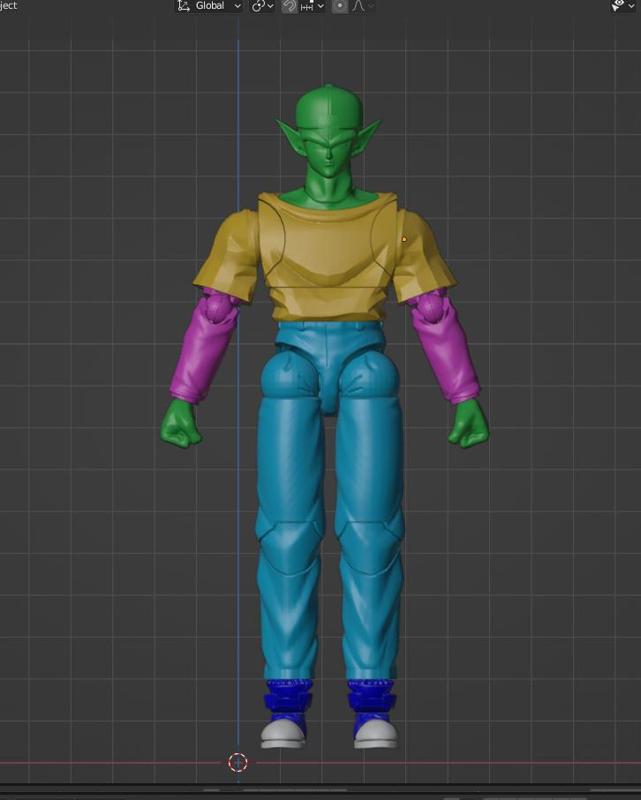The width and height of the screenshot is (641, 800).
Task: Toggle proportional editing
Action: [x=339, y=6]
